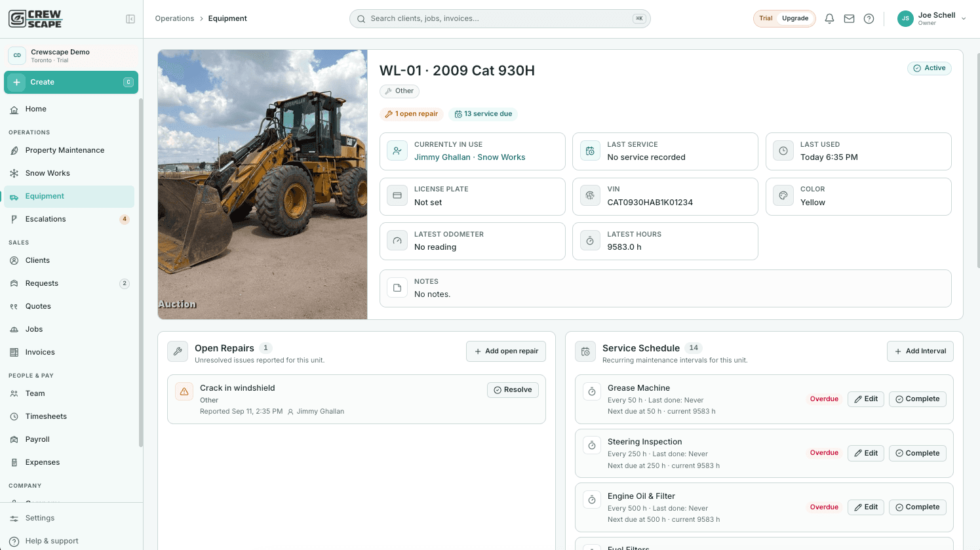Click Add Interval button

pyautogui.click(x=920, y=351)
